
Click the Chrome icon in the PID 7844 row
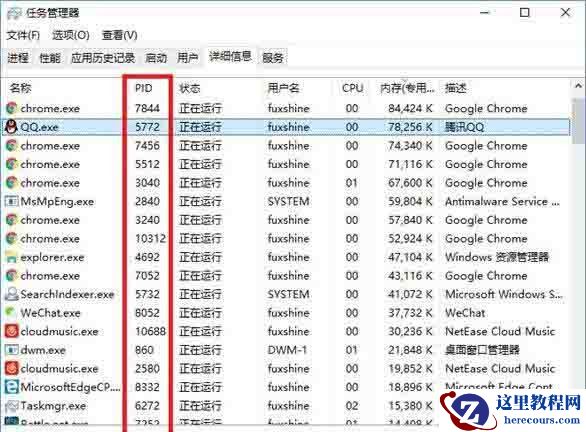click(12, 108)
